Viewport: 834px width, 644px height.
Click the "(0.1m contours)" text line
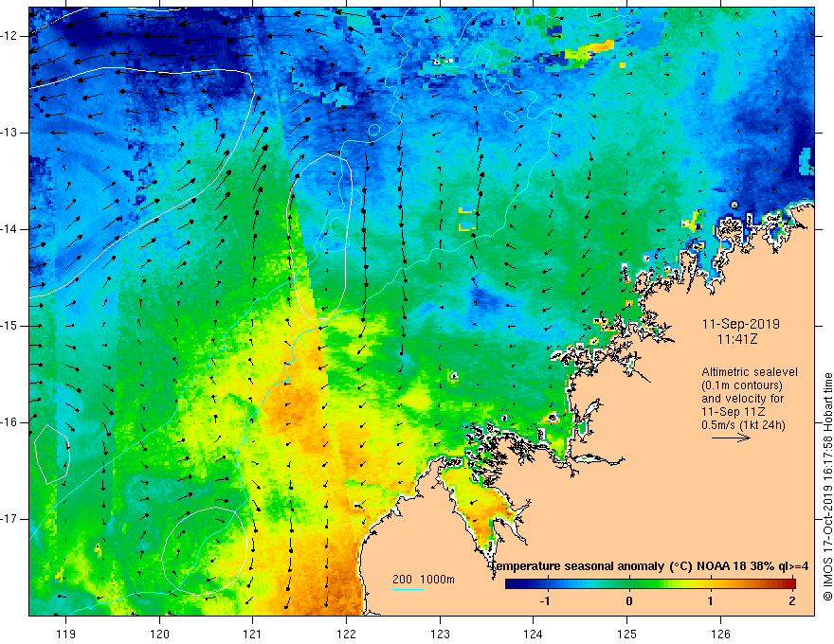(x=742, y=385)
